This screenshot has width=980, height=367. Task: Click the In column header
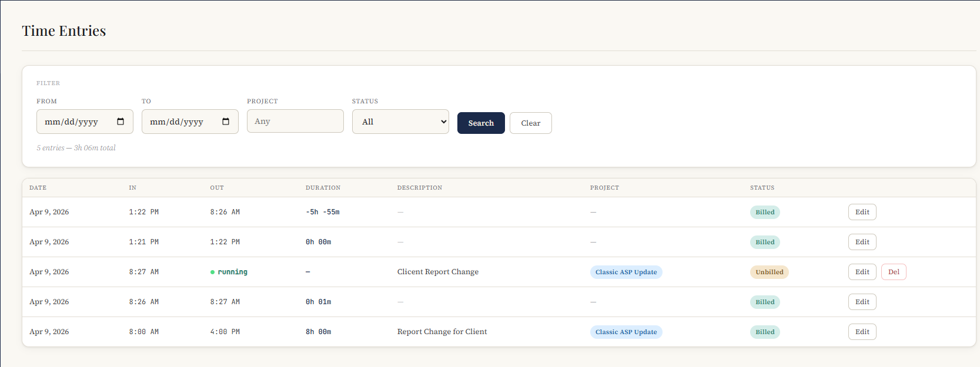(133, 188)
